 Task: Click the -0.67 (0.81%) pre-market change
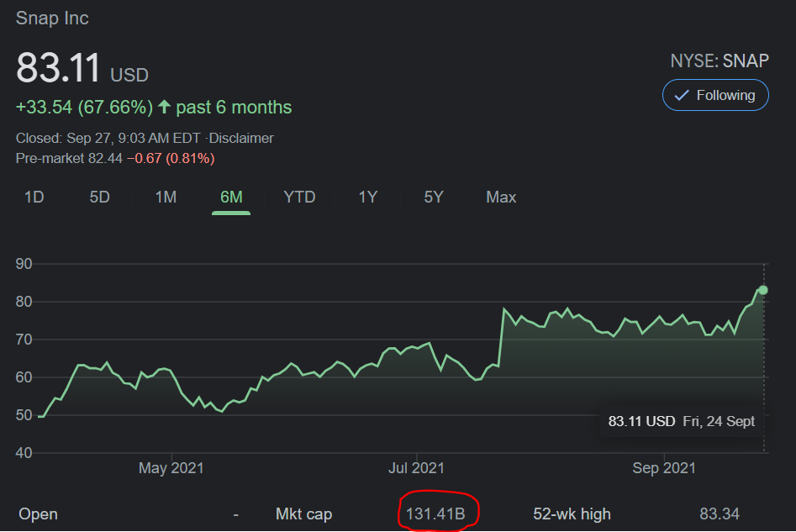[171, 158]
